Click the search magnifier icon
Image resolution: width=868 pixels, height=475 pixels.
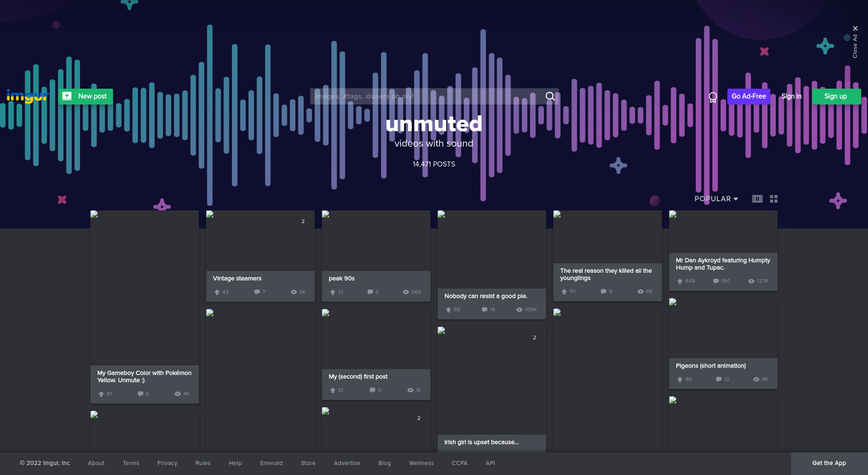tap(550, 96)
